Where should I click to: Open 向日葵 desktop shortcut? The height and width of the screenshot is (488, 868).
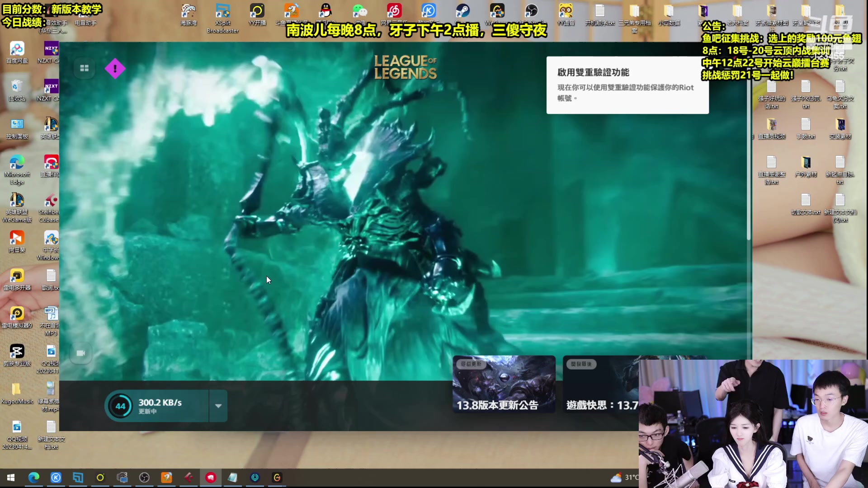tap(17, 242)
